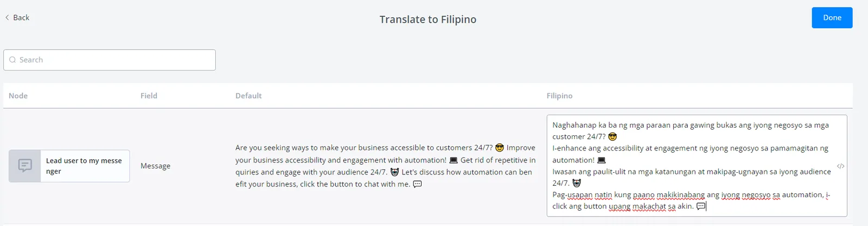The height and width of the screenshot is (226, 868).
Task: Click the 'Translate to Filipino' page title
Action: click(428, 20)
